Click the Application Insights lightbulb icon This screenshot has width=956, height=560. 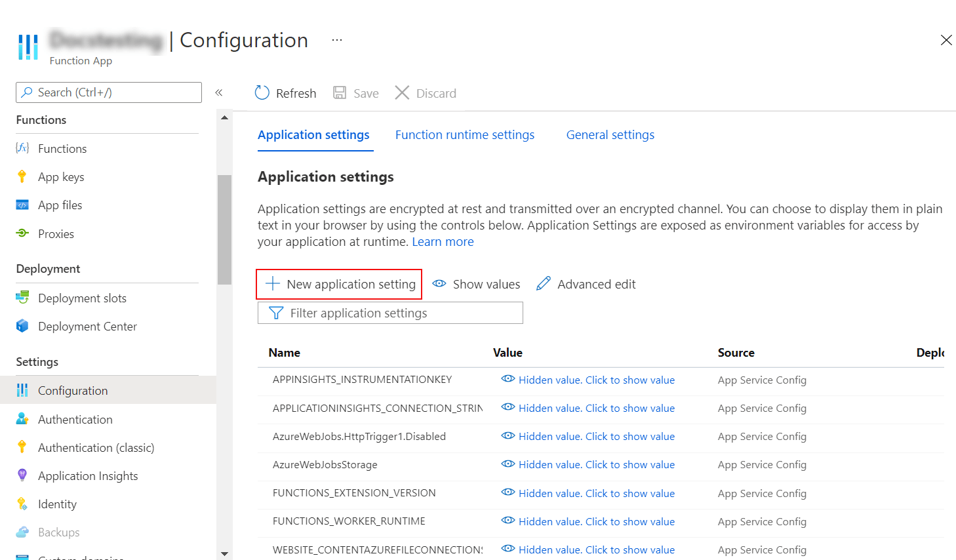22,475
